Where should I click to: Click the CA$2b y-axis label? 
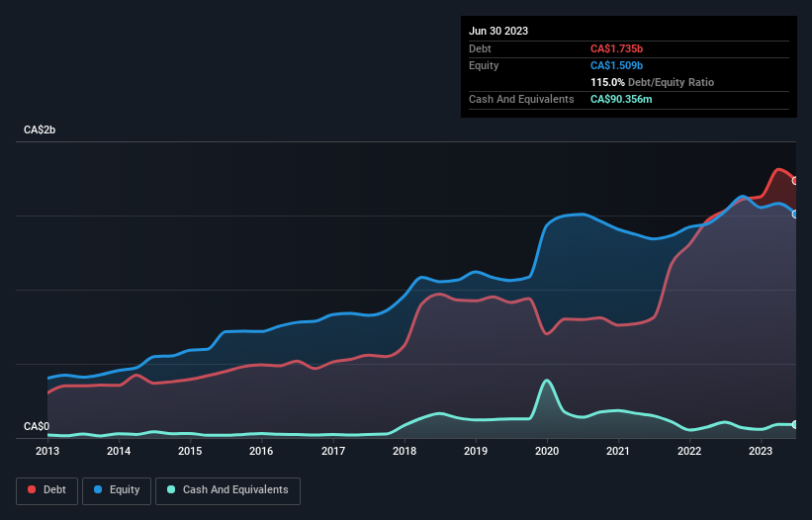pos(40,130)
